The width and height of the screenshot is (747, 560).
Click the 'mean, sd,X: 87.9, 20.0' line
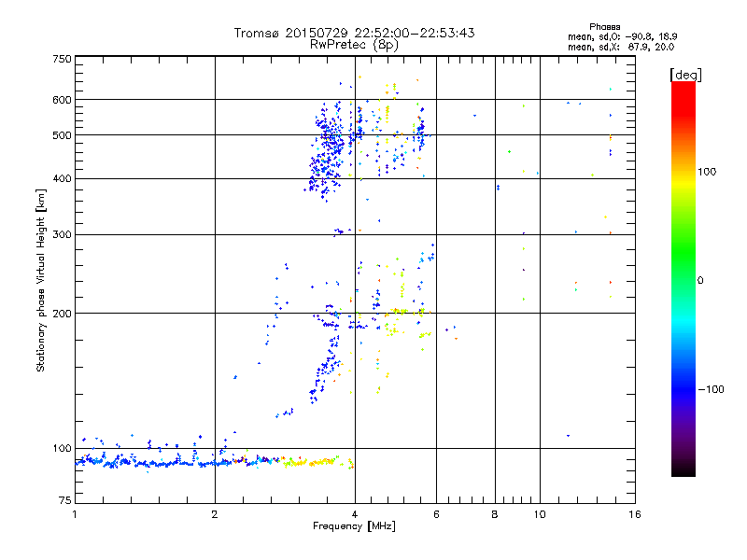[x=621, y=47]
